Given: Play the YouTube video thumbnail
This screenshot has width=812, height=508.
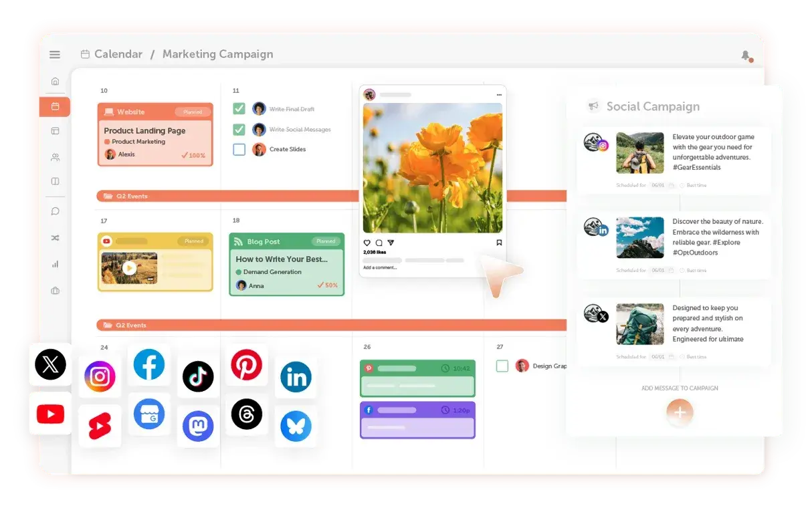Looking at the screenshot, I should coord(130,268).
